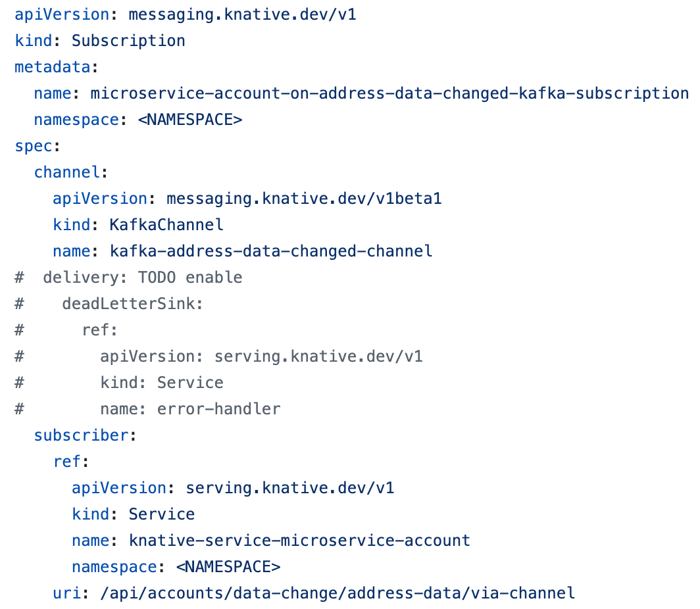Click the "kafka-address-data-changed-channel" name value

point(271,251)
